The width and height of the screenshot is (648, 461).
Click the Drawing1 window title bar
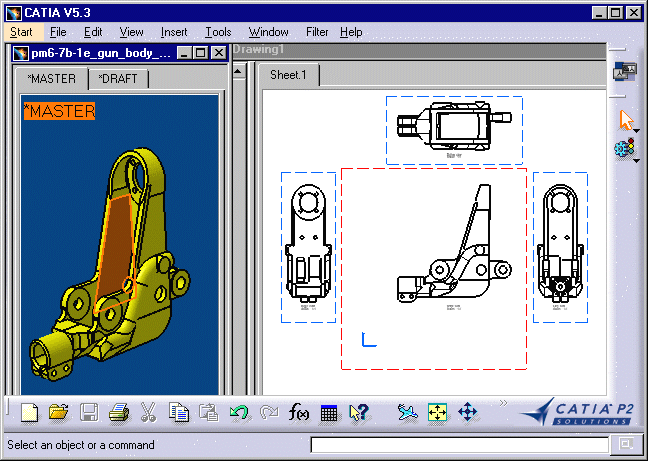pos(419,50)
